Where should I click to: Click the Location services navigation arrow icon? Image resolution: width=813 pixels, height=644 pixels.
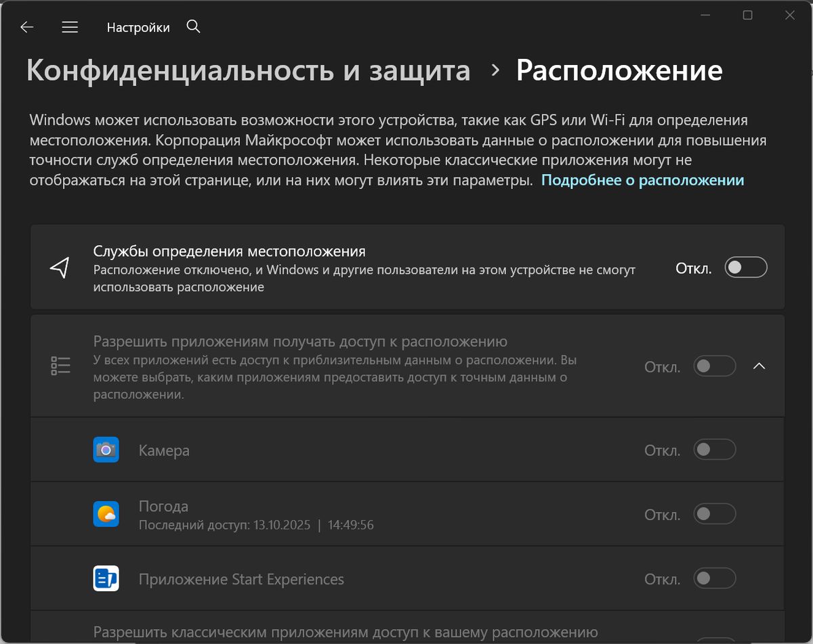coord(60,267)
